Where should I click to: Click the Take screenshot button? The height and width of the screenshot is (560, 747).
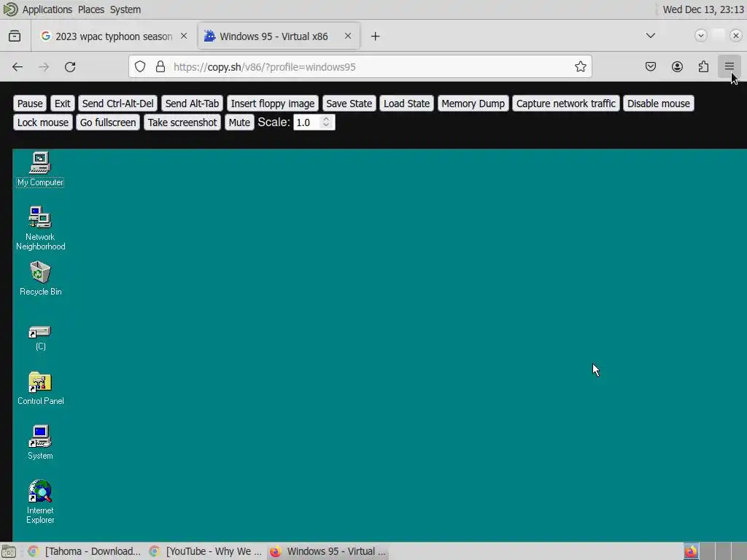(x=182, y=122)
